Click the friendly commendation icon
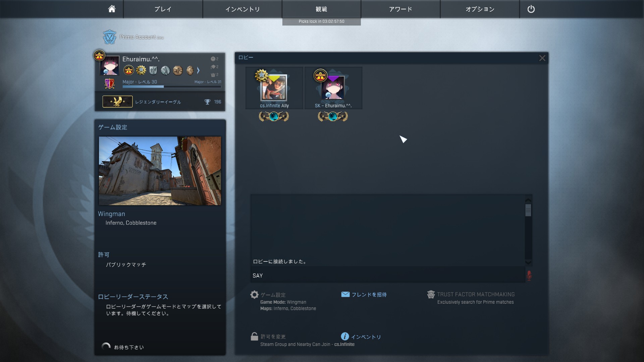 click(x=213, y=59)
